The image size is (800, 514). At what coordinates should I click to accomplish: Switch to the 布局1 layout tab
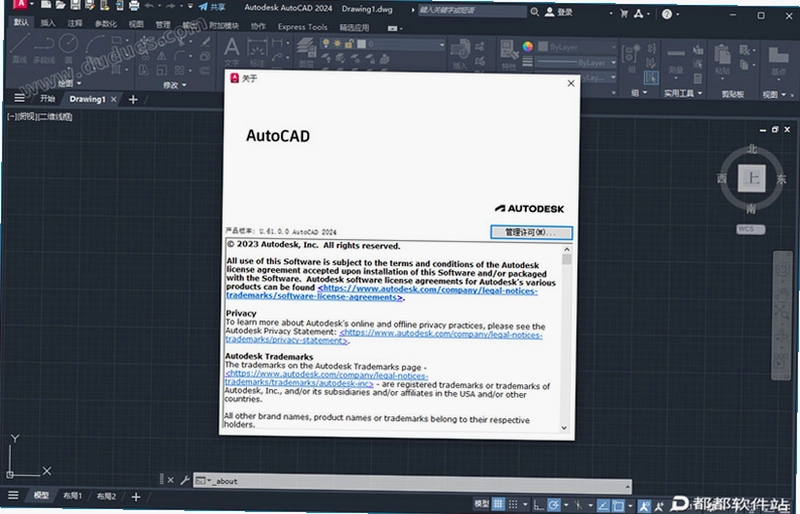point(72,495)
